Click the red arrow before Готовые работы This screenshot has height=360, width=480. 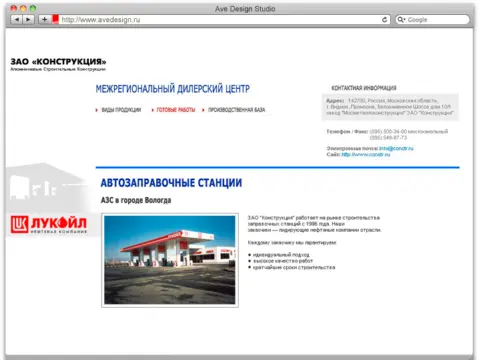152,110
